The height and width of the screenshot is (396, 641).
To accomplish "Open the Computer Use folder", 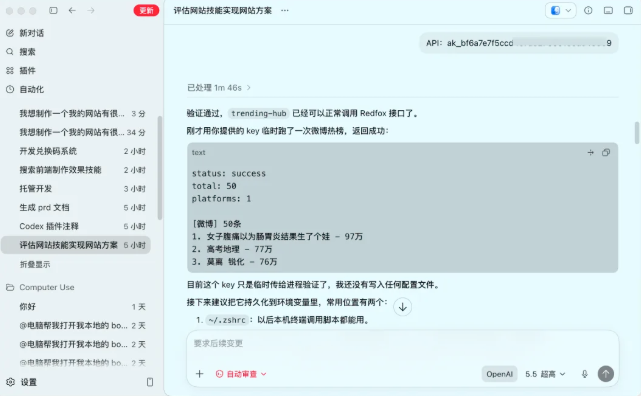I will [x=40, y=287].
